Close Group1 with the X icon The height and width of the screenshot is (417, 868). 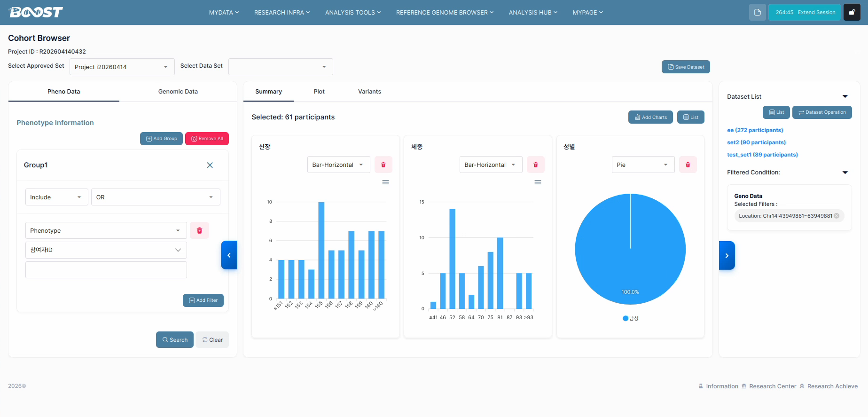tap(210, 165)
